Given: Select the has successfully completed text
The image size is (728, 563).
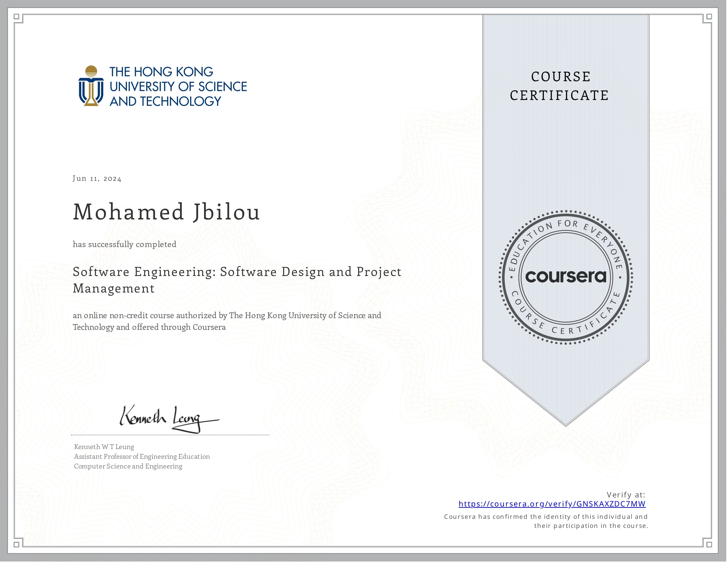Looking at the screenshot, I should coord(124,244).
